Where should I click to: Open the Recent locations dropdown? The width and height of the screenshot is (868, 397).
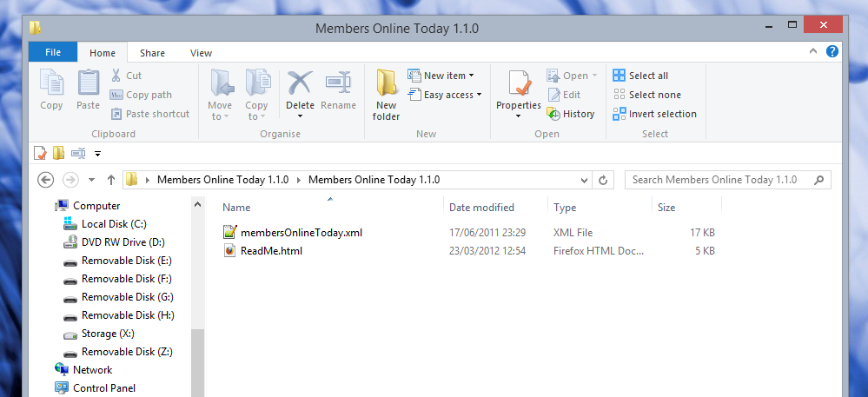[92, 180]
